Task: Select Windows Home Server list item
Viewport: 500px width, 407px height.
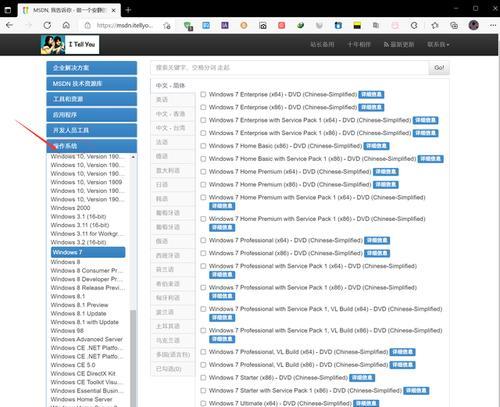Action: 81,399
